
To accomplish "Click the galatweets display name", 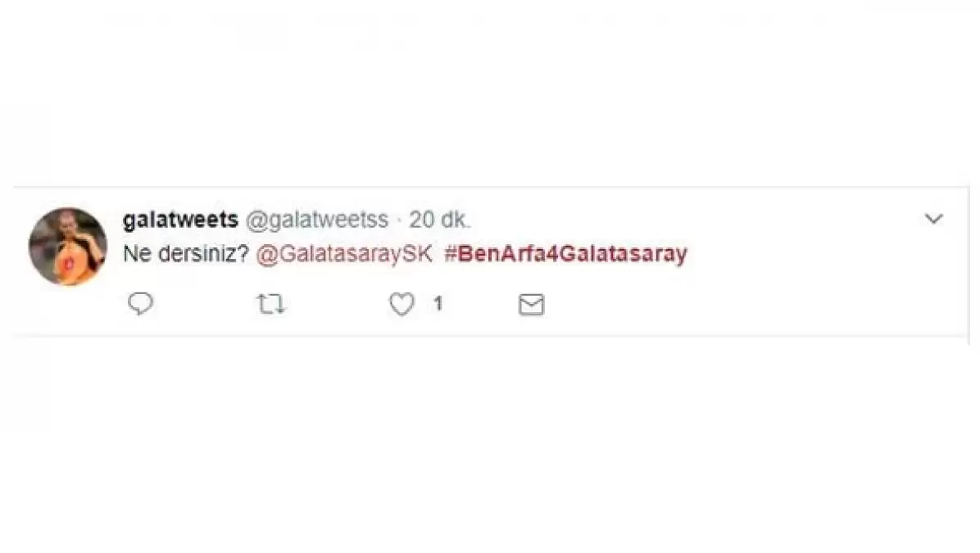I will [x=180, y=220].
